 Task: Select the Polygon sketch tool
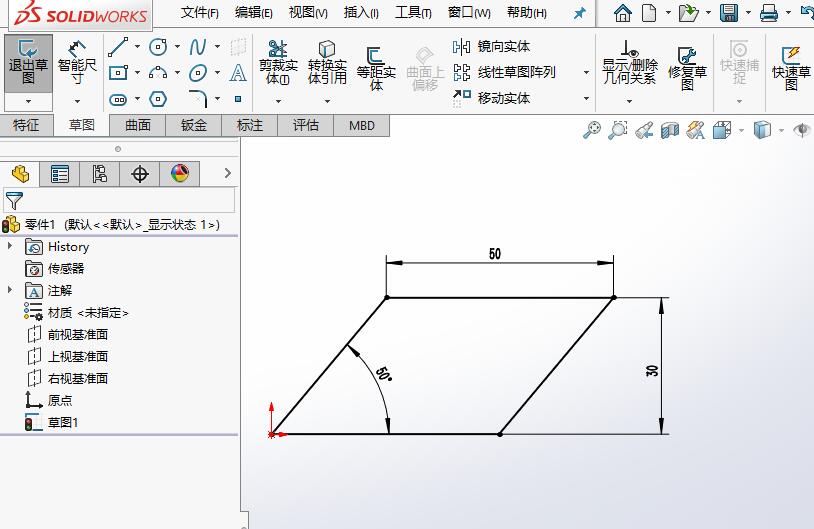click(x=158, y=99)
